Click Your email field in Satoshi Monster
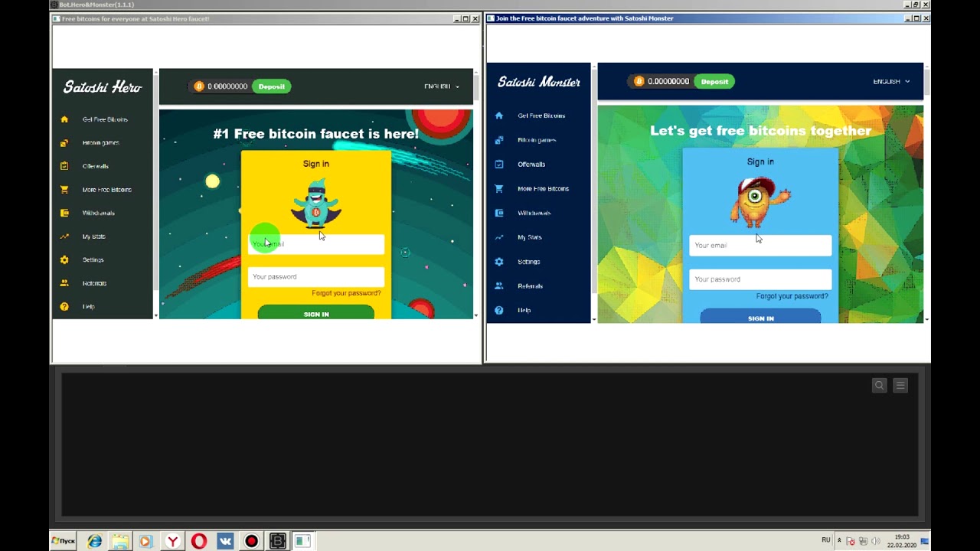The image size is (980, 551). click(760, 246)
